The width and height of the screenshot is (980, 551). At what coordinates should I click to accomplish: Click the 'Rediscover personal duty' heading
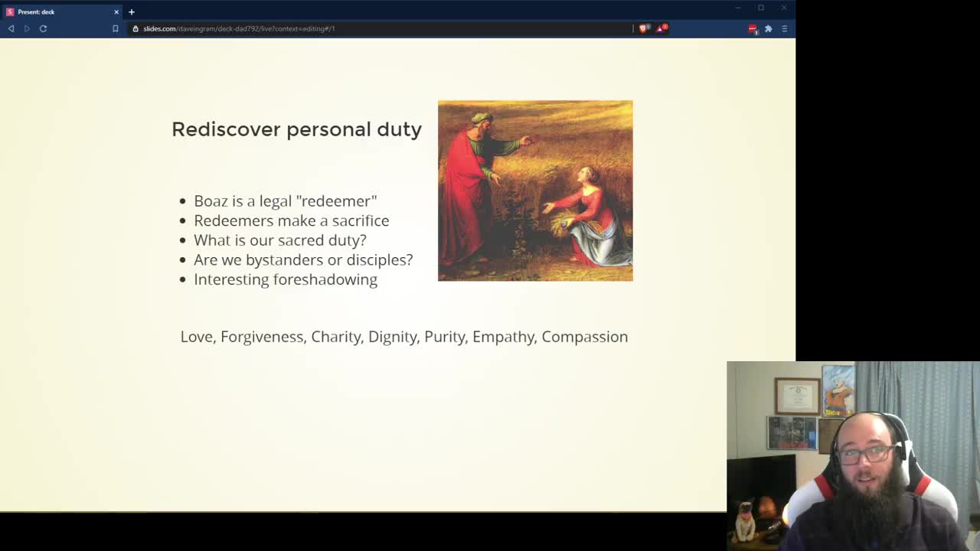coord(297,129)
